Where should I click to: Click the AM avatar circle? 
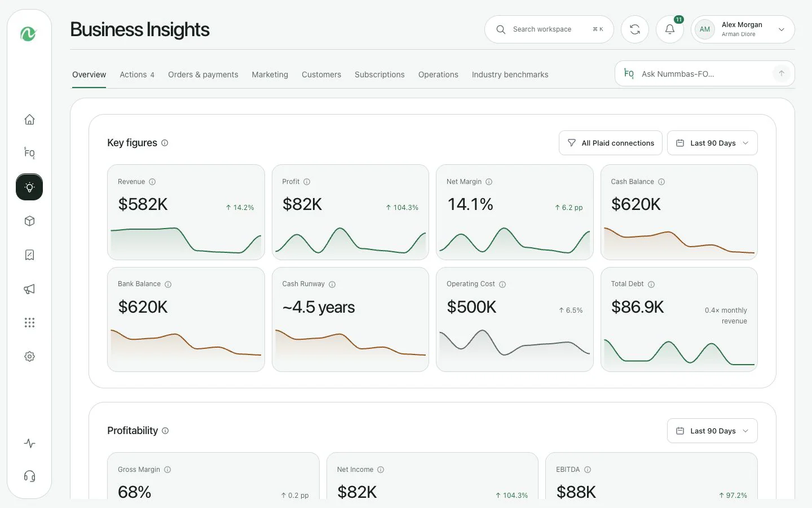tap(705, 29)
